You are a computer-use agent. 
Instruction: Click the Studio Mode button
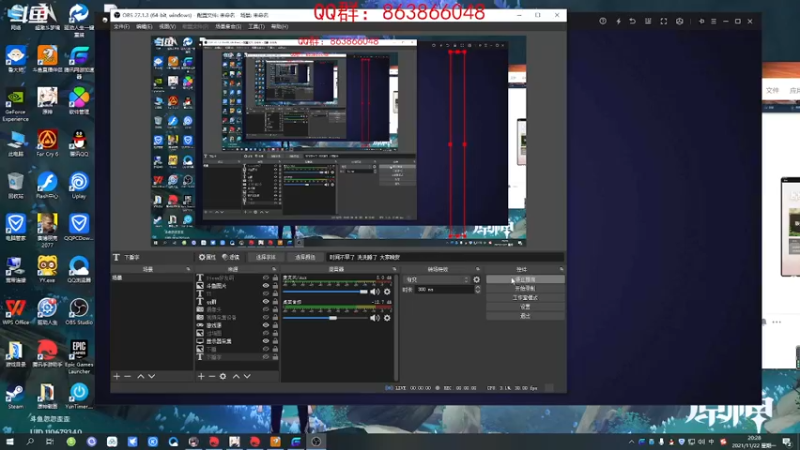525,298
